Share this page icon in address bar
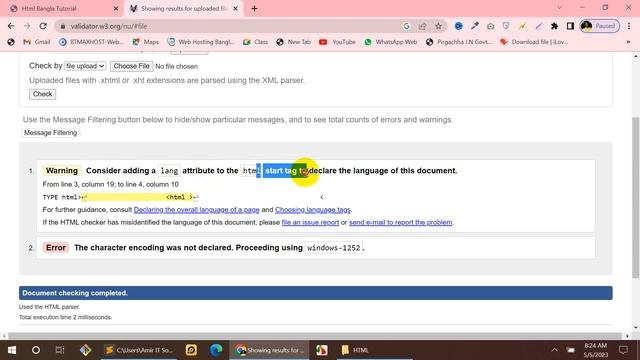Screen dimensions: 640x360 [x=422, y=26]
